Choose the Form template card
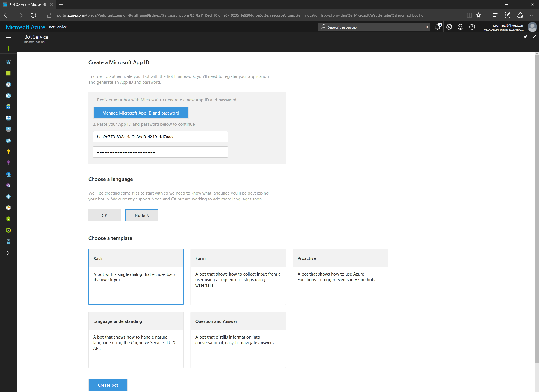539x392 pixels. pos(238,277)
